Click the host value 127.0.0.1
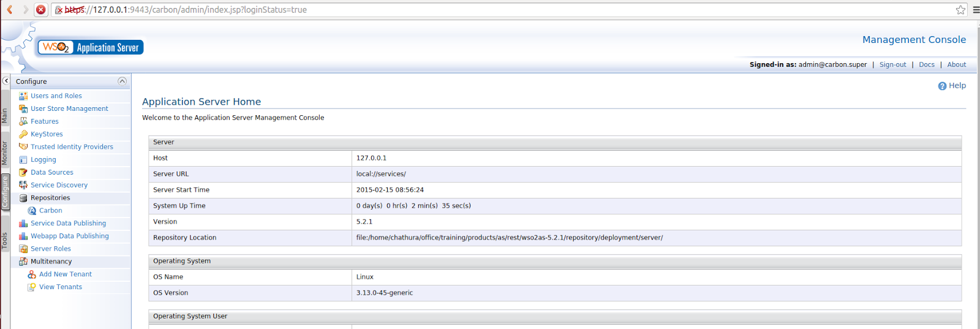The image size is (980, 329). pos(371,158)
